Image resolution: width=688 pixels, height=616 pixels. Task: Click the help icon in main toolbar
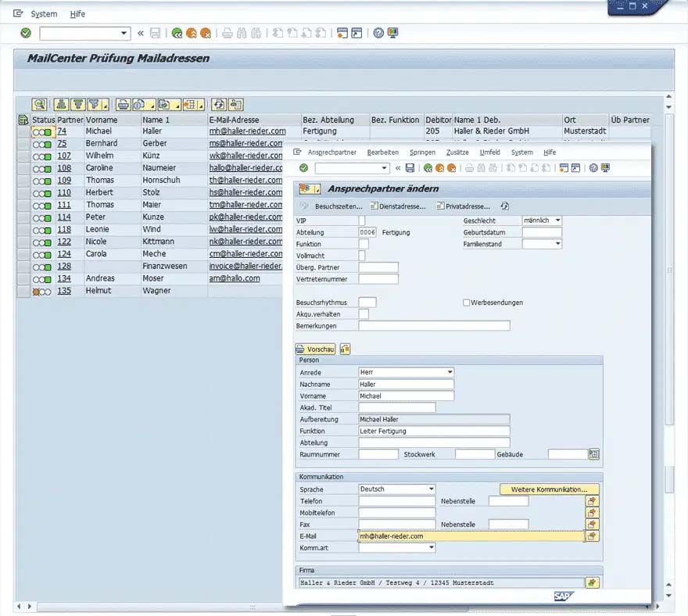[x=378, y=33]
